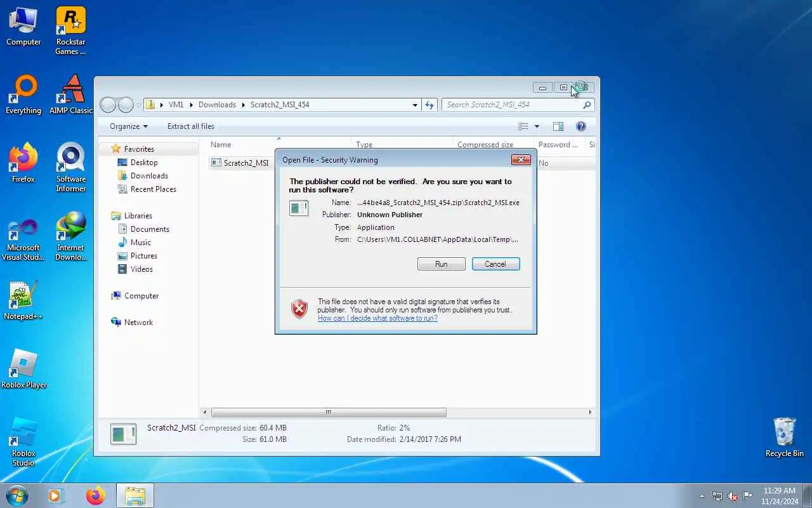This screenshot has width=812, height=508.
Task: Show hidden system tray icons arrow
Action: [x=702, y=496]
